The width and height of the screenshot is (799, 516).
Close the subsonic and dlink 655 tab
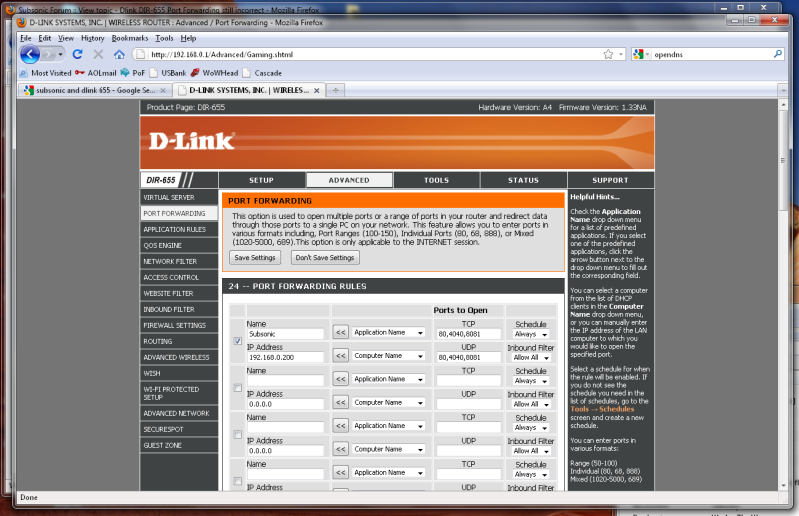point(163,90)
